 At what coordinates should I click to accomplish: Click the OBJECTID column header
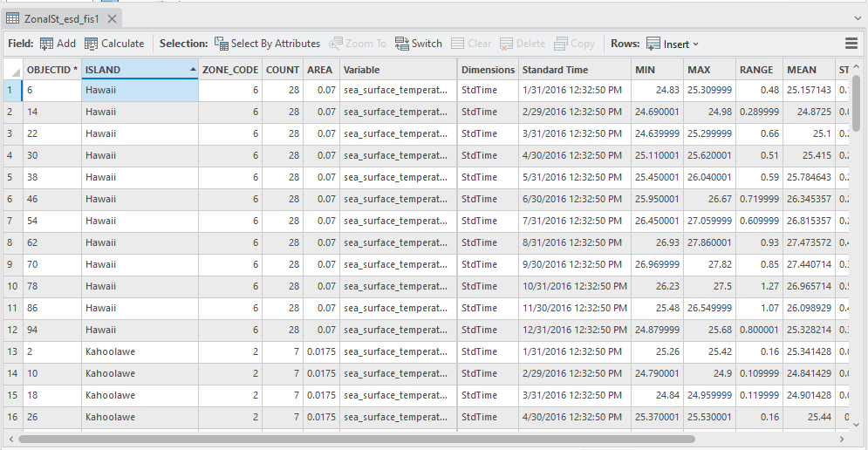coord(52,70)
